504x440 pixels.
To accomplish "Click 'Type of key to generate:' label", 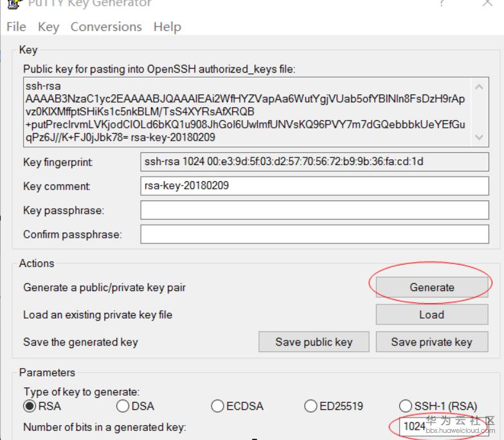I will click(82, 392).
